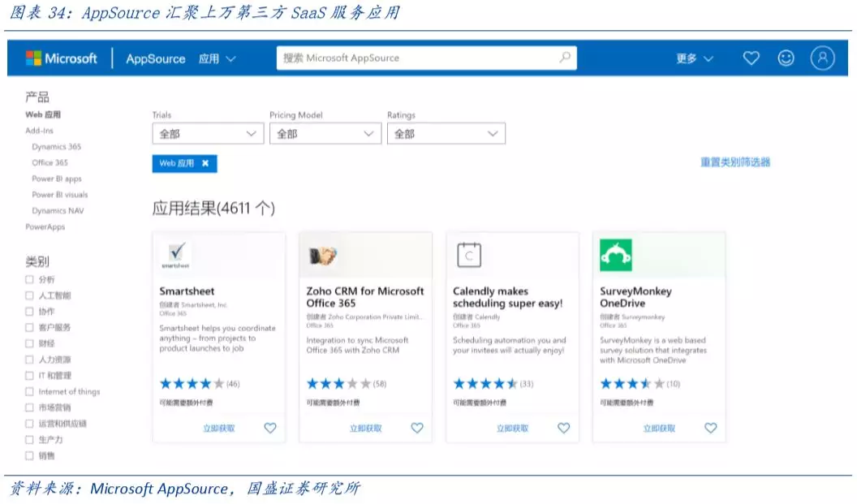This screenshot has height=504, width=857.
Task: Expand the 更多 menu in the header
Action: 694,58
